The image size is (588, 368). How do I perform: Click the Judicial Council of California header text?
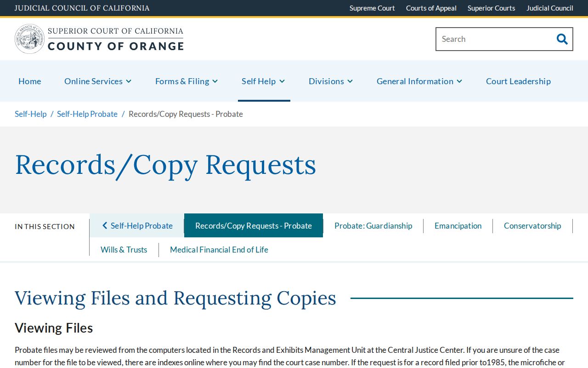(82, 8)
